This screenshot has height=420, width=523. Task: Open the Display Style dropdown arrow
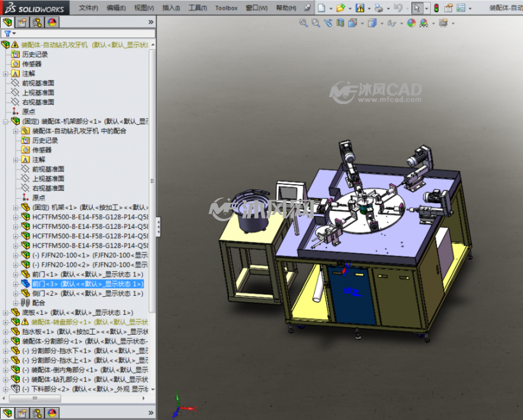[x=381, y=24]
